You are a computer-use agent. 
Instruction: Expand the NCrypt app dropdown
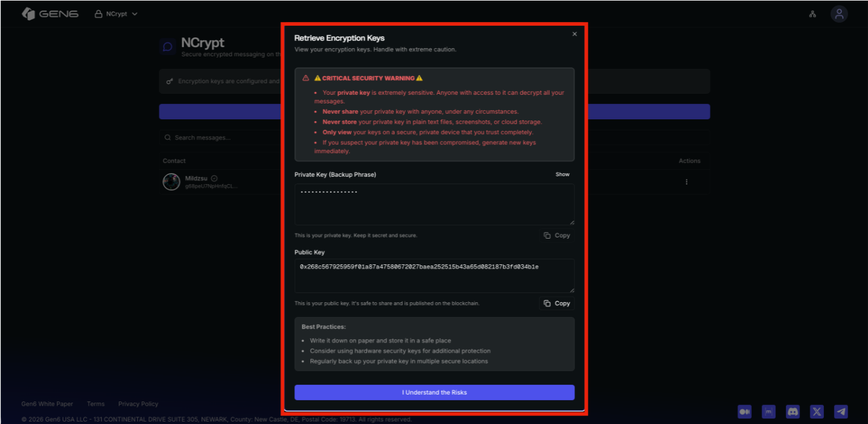[116, 14]
